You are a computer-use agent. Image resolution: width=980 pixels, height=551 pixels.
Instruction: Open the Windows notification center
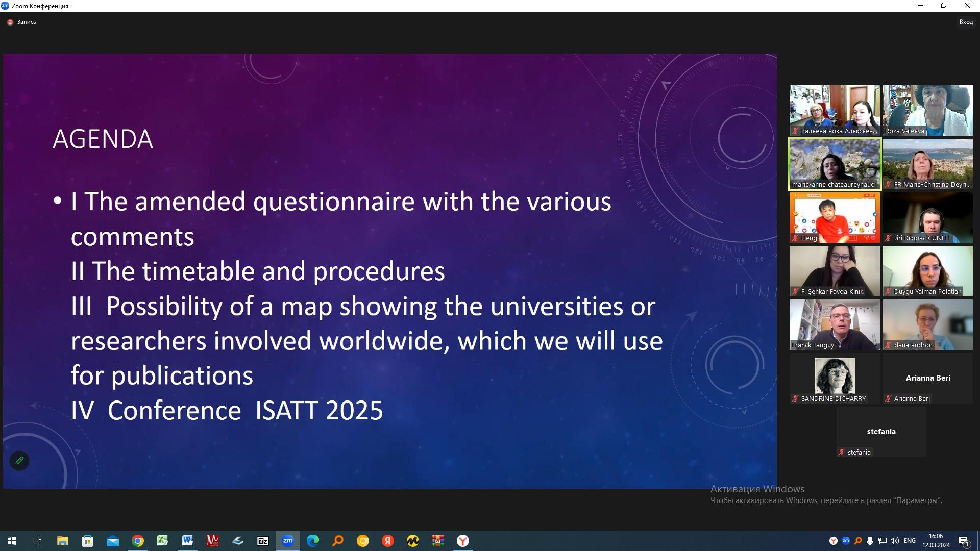click(x=964, y=541)
